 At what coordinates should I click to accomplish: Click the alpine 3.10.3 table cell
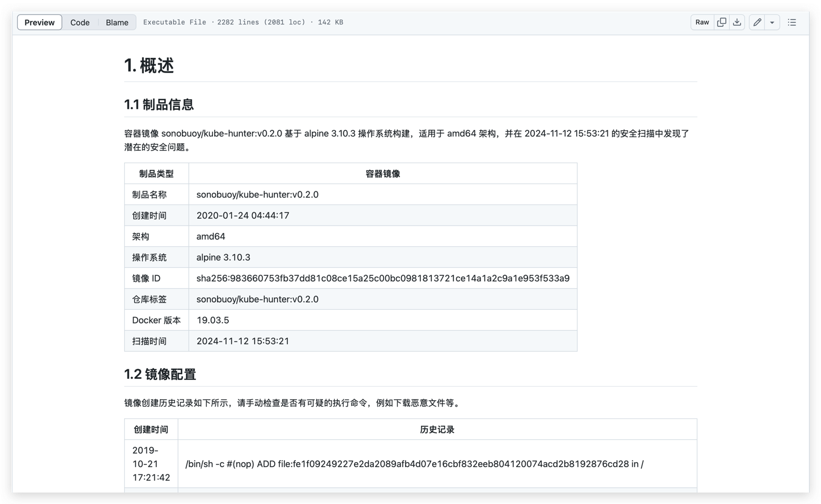[x=223, y=257]
